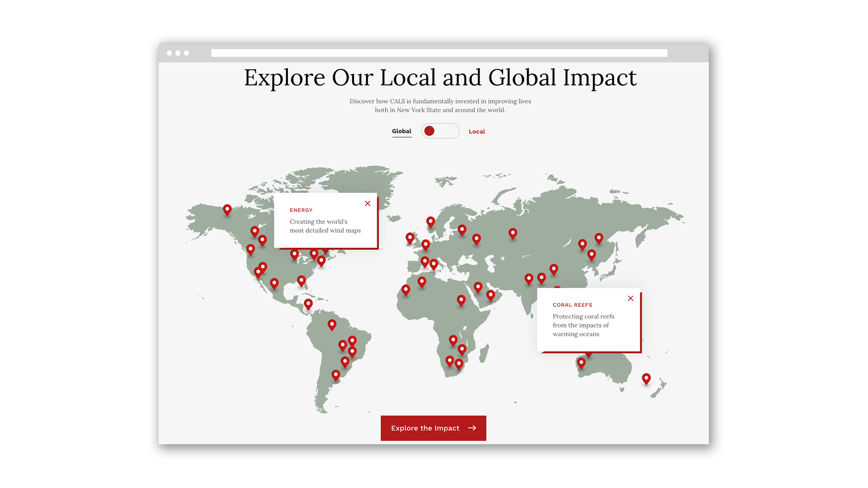Click the Explore the Impact button
The image size is (868, 488).
pyautogui.click(x=433, y=428)
